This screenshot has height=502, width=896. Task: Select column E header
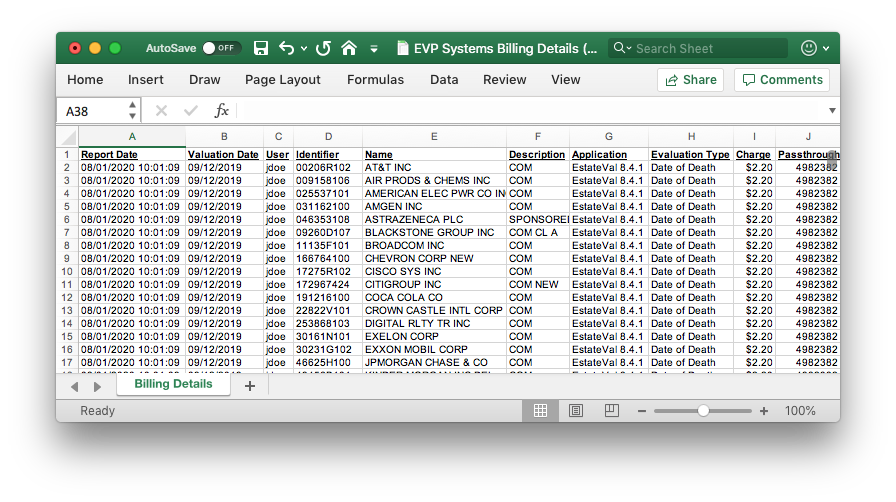[x=434, y=137]
